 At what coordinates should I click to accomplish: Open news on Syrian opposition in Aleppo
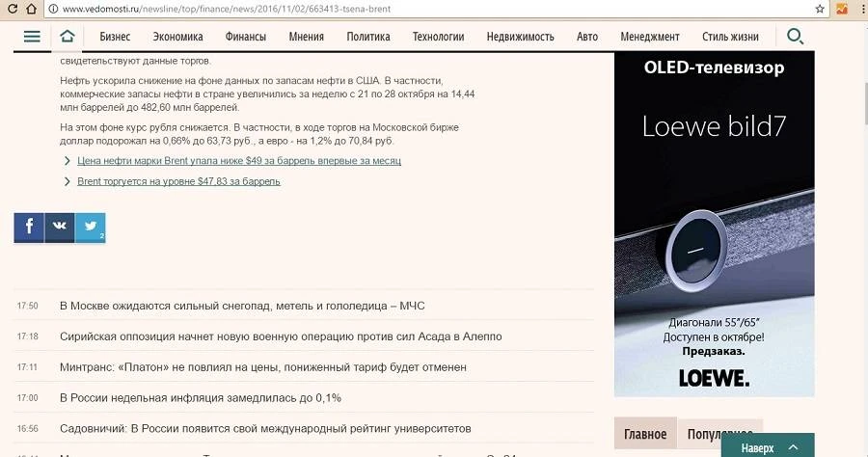point(281,336)
